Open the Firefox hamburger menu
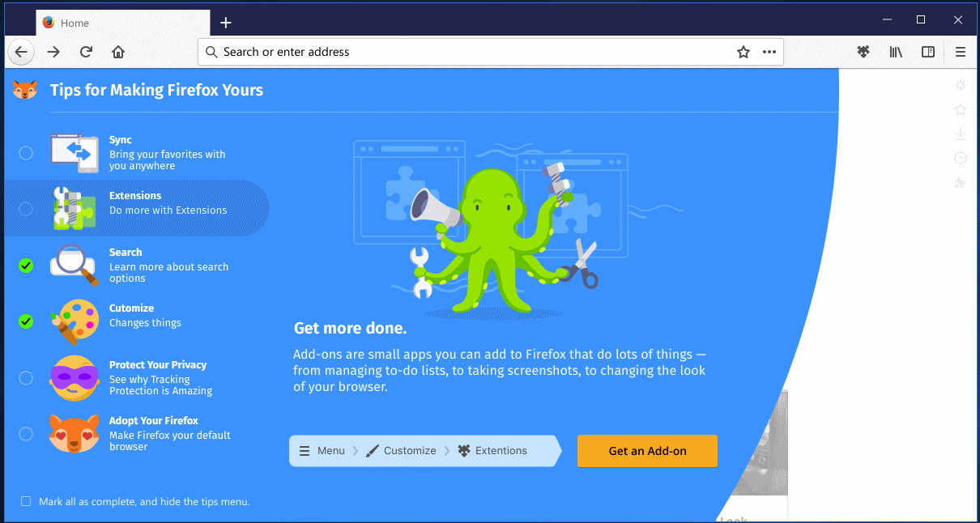 tap(961, 53)
